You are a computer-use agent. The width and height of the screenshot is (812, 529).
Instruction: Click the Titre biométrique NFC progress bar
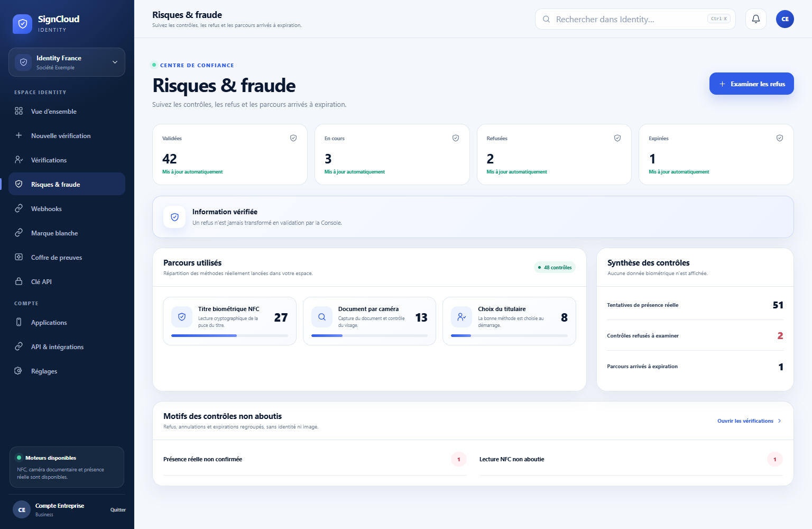click(229, 336)
